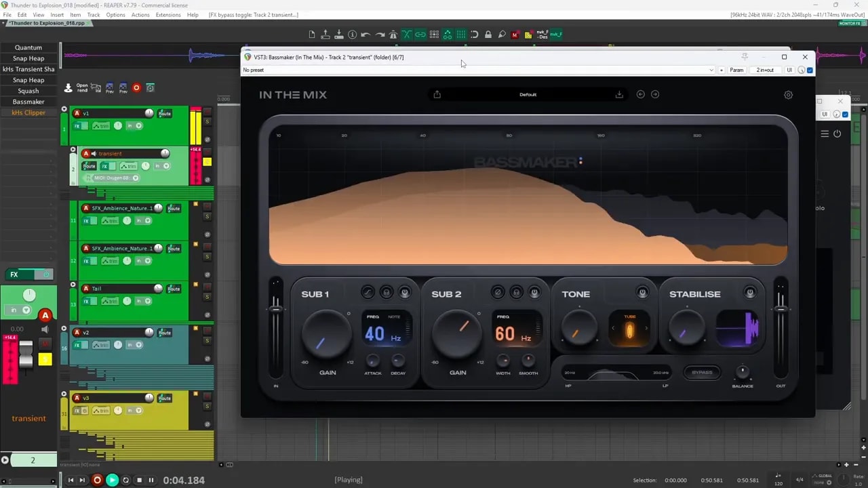This screenshot has height=488, width=868.
Task: Open project settings info icon
Action: click(352, 35)
